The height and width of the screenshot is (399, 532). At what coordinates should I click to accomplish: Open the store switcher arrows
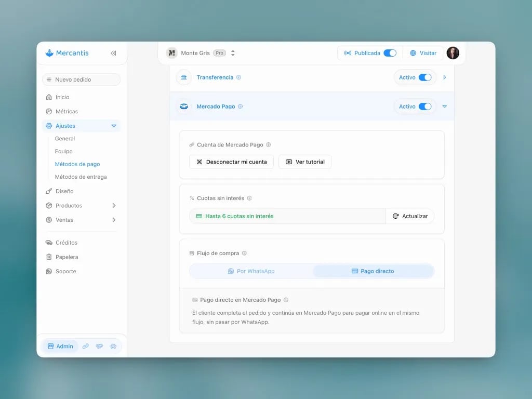233,53
